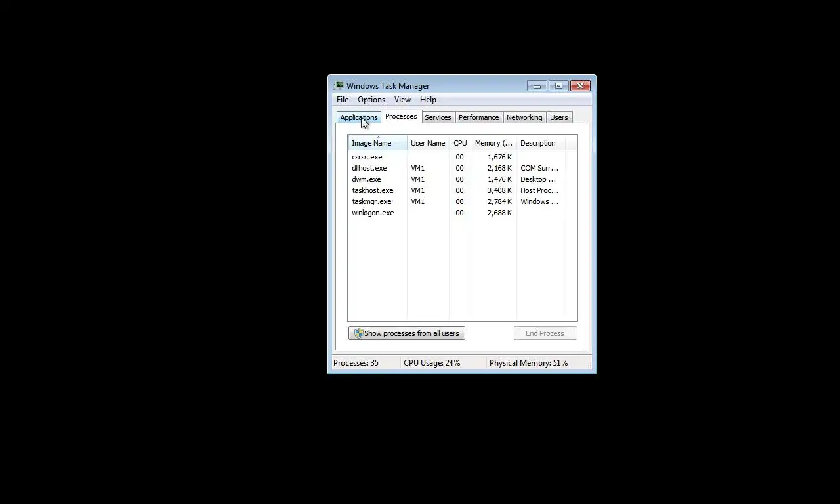This screenshot has width=840, height=504.
Task: Sort by Memory column header
Action: 493,143
